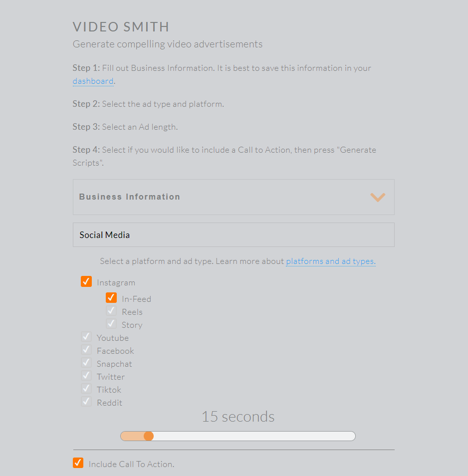
Task: Open the dashboard link
Action: pos(93,81)
